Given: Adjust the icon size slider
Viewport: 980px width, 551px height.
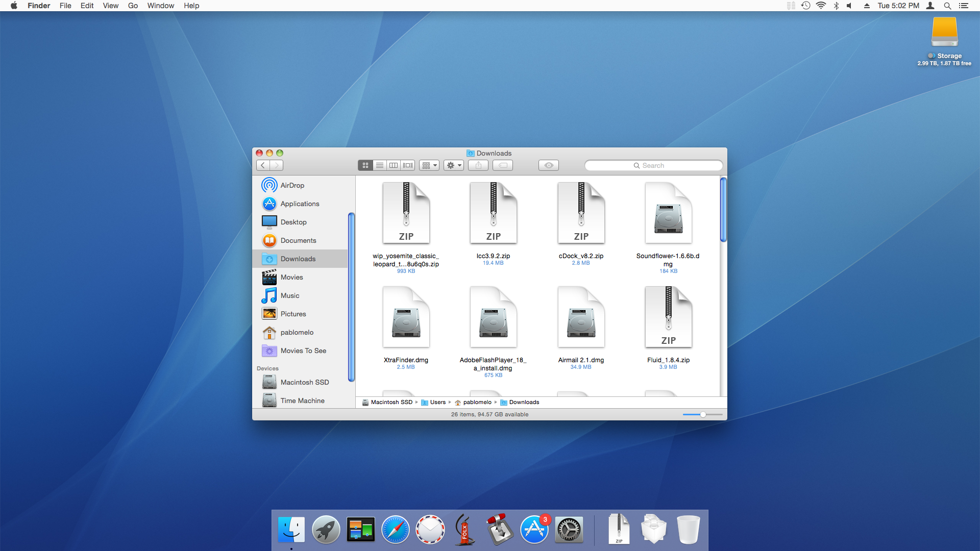Looking at the screenshot, I should pos(703,414).
